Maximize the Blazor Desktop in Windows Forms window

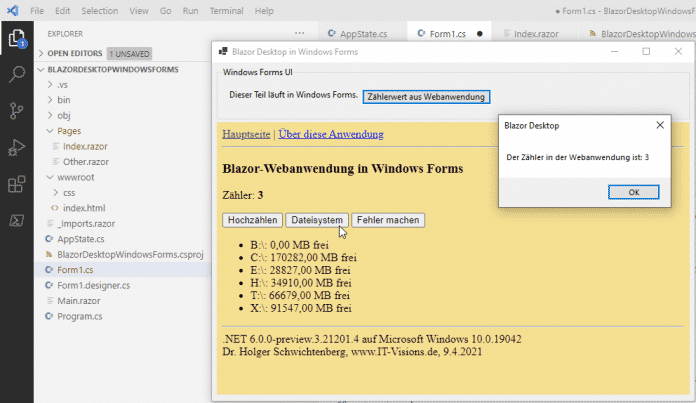click(646, 51)
